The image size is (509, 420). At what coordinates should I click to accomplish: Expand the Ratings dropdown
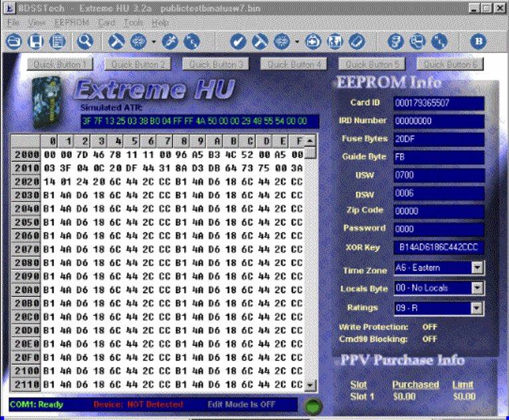[476, 308]
